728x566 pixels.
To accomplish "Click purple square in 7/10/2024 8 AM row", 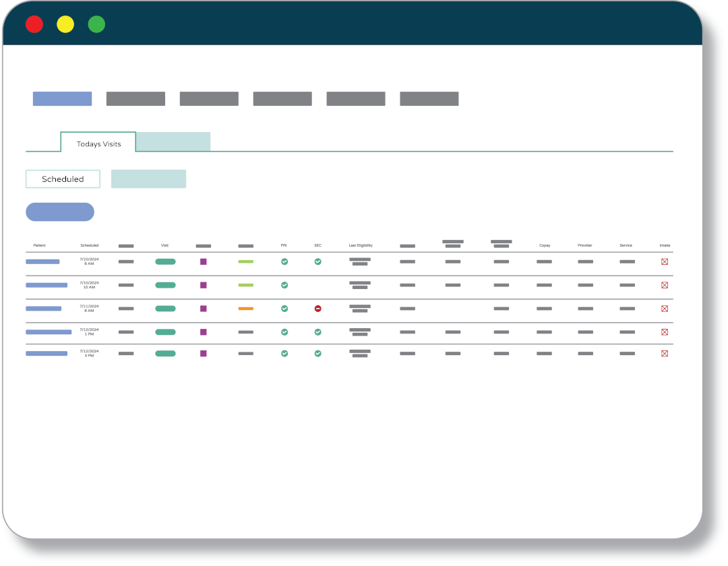I will point(203,261).
